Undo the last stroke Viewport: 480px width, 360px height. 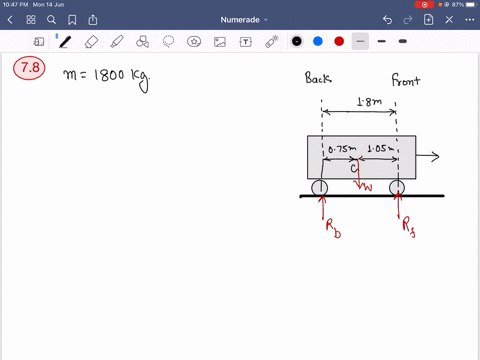[387, 20]
